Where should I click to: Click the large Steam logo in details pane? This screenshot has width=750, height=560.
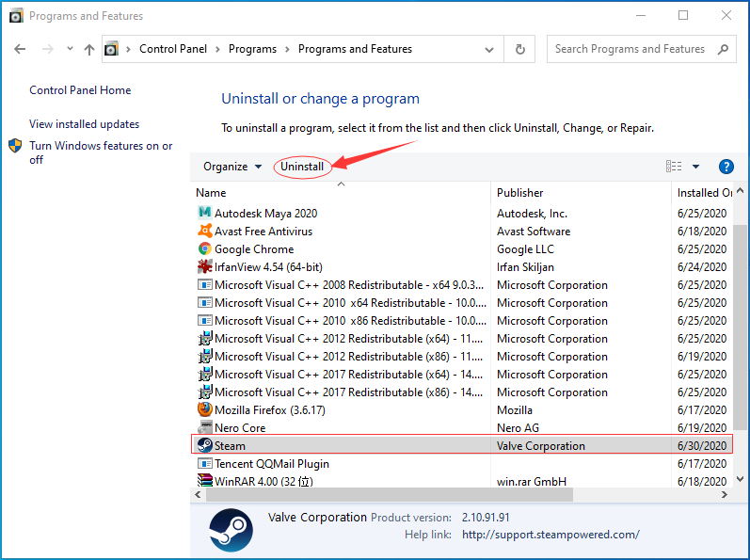tap(231, 530)
